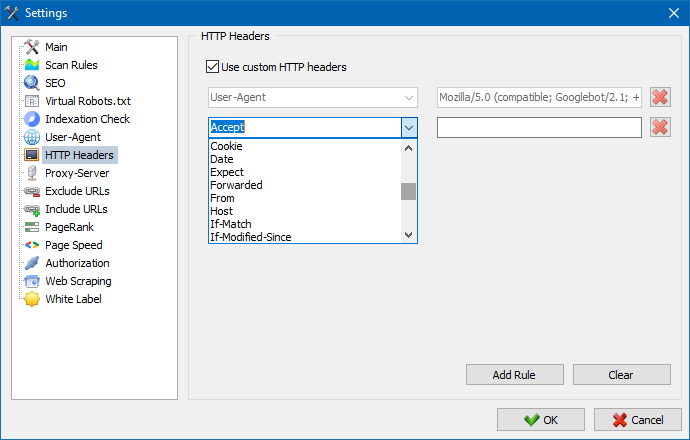Screen dimensions: 690x440
Task: Click the HTTP Headers monitor icon
Action: click(x=32, y=155)
